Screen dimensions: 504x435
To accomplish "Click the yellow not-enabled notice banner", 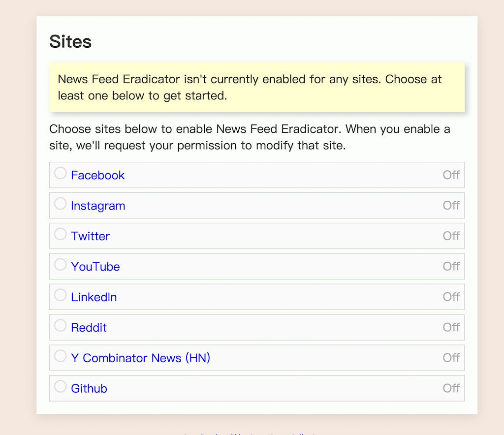I will pyautogui.click(x=256, y=87).
